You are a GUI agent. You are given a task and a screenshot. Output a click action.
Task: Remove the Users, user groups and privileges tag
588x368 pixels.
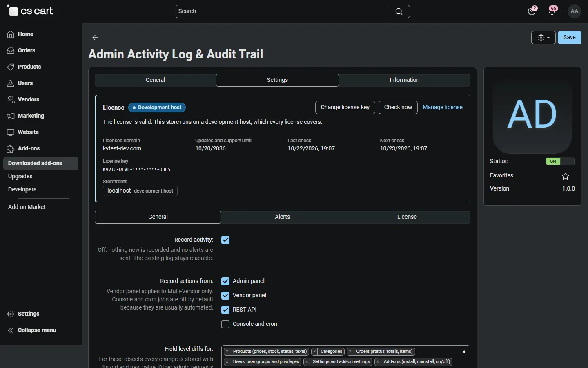pos(227,362)
